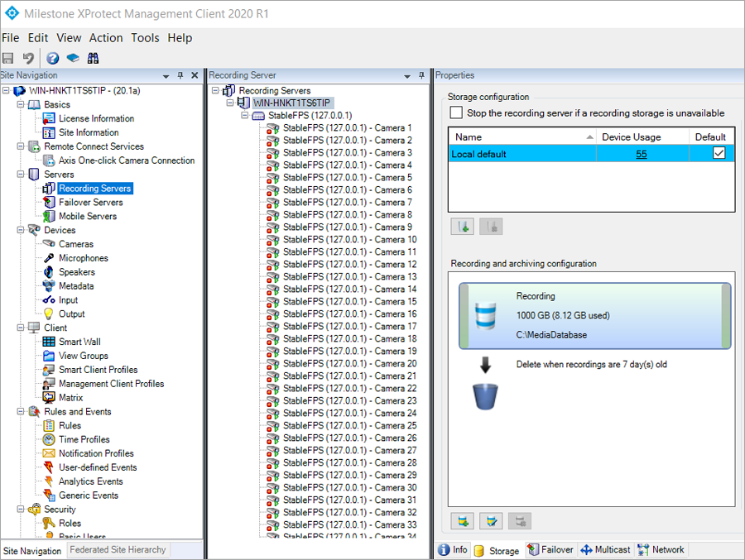Viewport: 745px width, 560px height.
Task: Toggle Default checkbox for Local default
Action: (x=719, y=153)
